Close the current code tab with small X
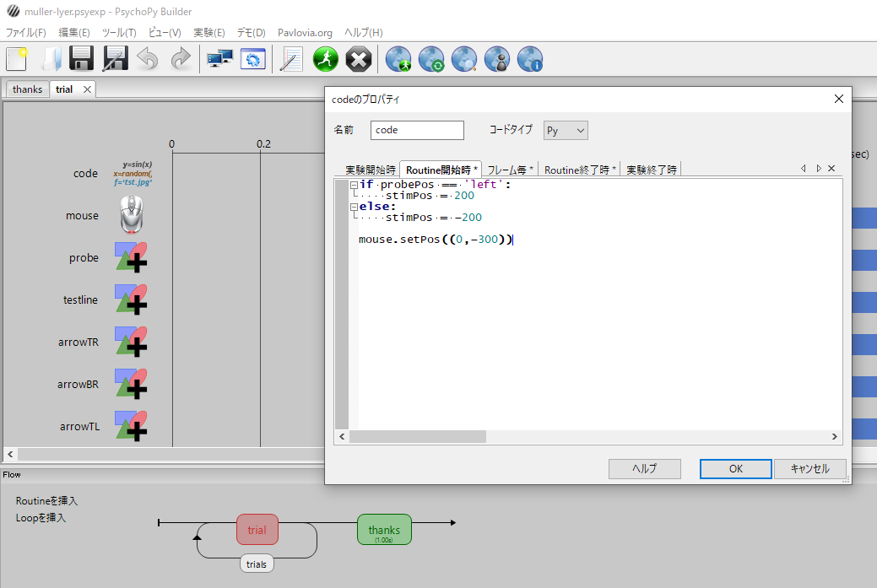Viewport: 877px width, 588px height. (831, 168)
